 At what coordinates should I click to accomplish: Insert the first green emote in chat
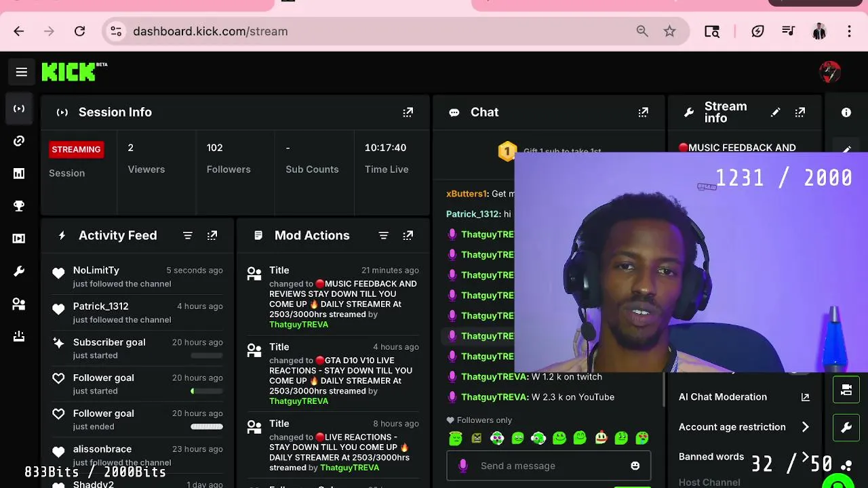coord(456,439)
